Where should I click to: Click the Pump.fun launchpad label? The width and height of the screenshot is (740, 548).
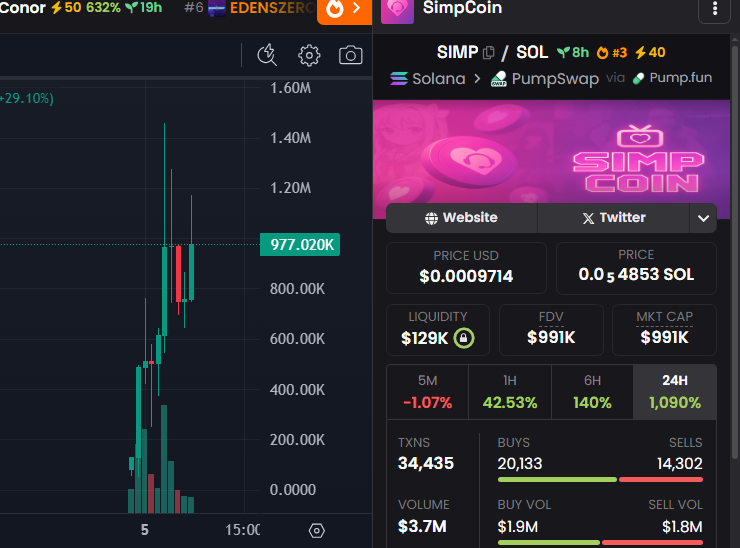tap(673, 78)
